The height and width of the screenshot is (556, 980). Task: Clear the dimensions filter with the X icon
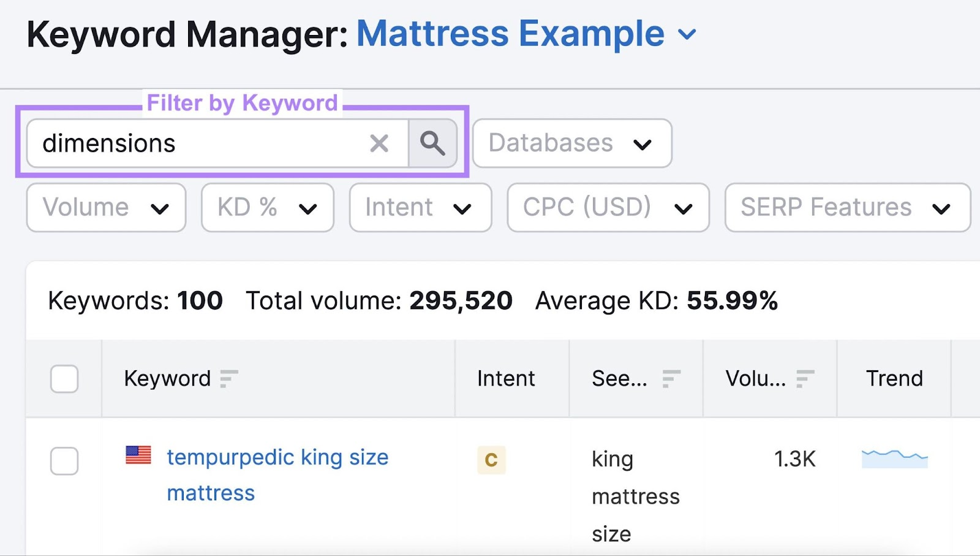380,143
